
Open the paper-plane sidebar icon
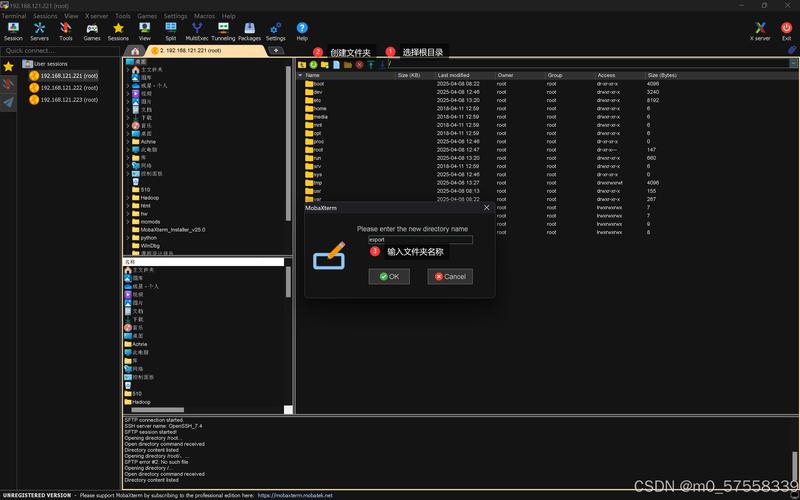8,102
